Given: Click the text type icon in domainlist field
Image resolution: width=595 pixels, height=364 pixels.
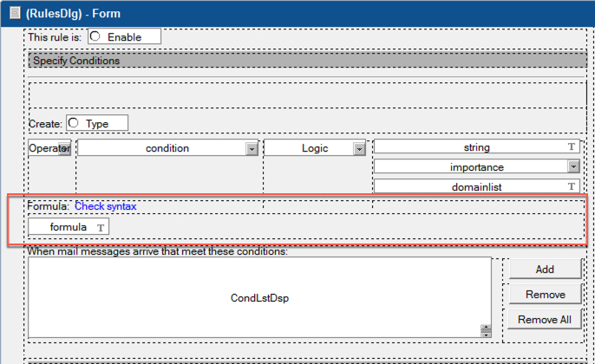Looking at the screenshot, I should pyautogui.click(x=571, y=186).
